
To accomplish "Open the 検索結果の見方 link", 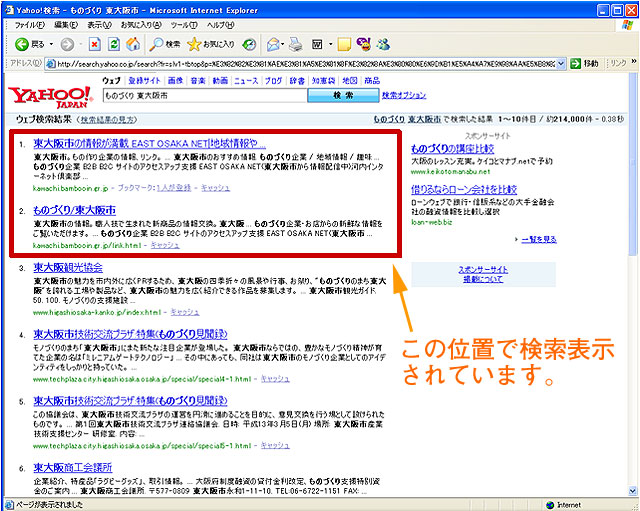I will click(107, 120).
